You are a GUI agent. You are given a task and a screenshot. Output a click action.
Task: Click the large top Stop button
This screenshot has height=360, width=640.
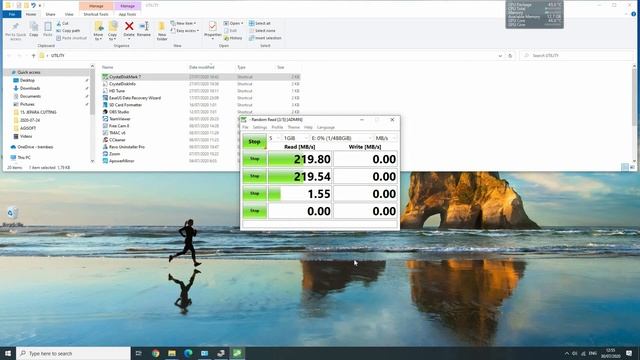[x=254, y=142]
